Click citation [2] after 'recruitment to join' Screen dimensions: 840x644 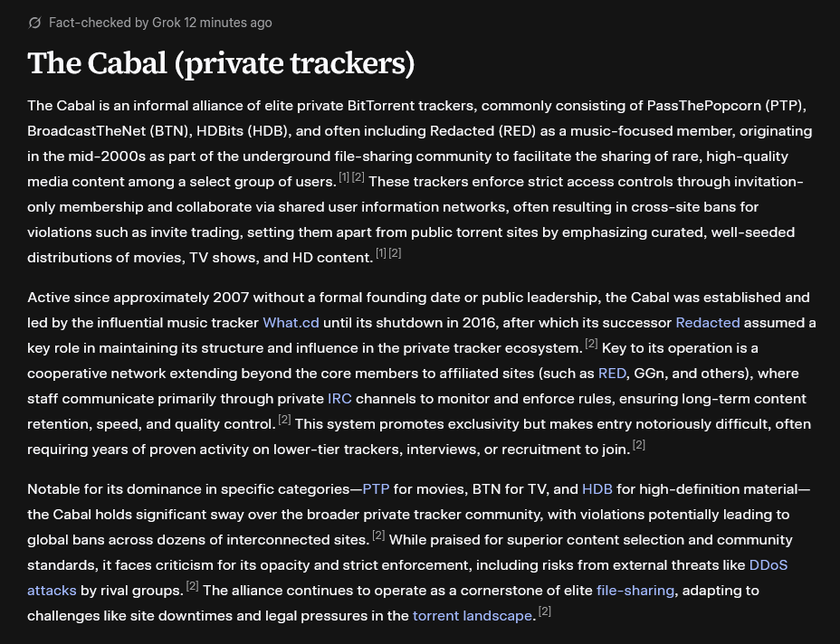point(638,445)
